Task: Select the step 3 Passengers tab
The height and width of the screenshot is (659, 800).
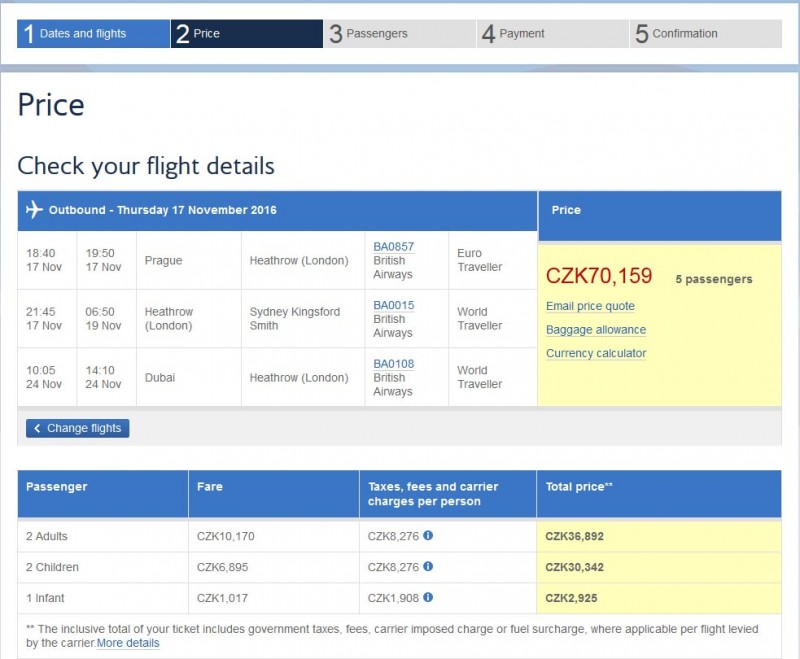Action: click(x=400, y=34)
